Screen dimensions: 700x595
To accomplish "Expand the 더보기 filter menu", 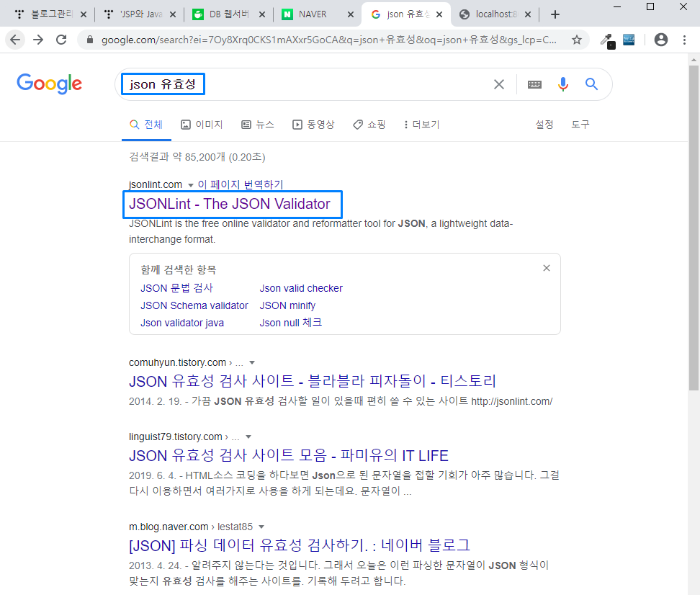I will pos(421,125).
